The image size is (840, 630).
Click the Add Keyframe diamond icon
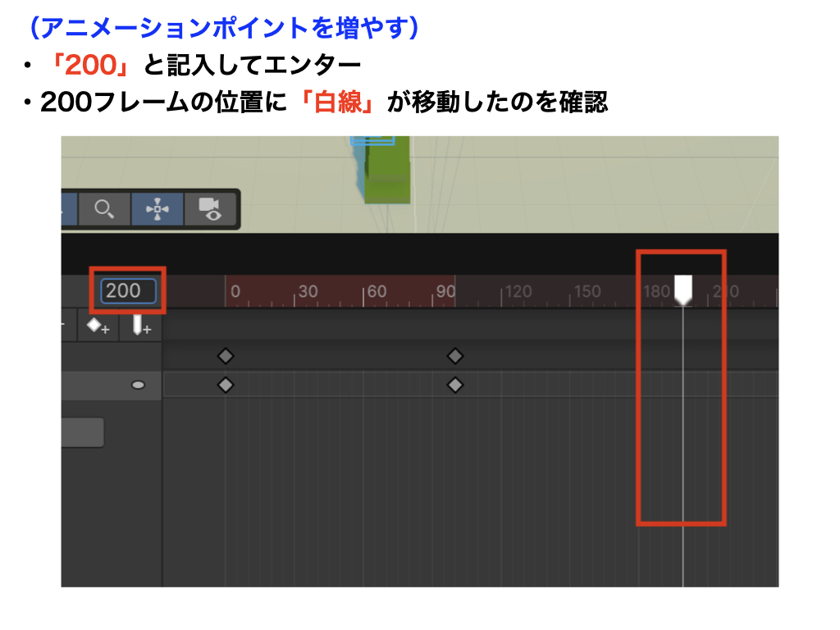98,326
